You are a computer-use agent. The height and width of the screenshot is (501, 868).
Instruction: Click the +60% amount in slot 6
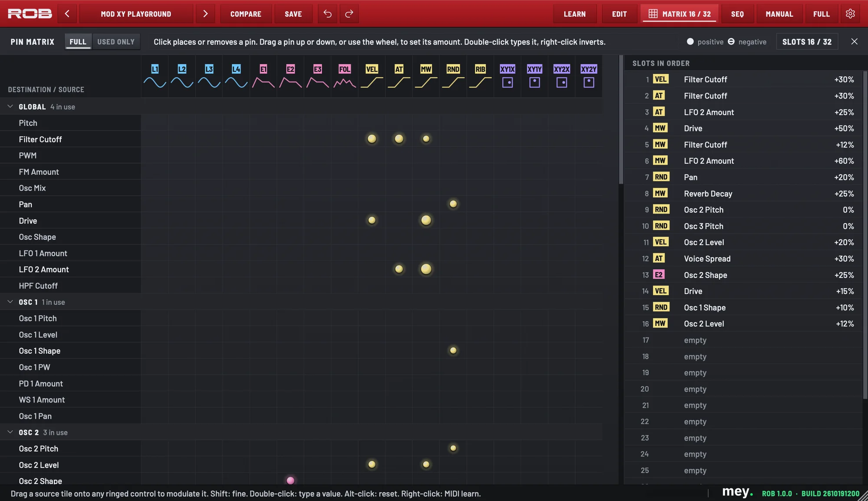844,161
